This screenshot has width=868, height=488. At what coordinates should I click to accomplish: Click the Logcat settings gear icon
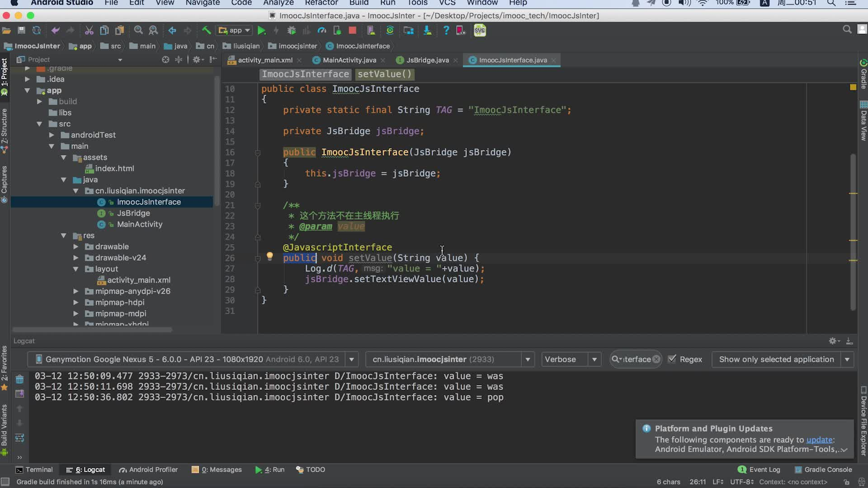click(x=834, y=341)
